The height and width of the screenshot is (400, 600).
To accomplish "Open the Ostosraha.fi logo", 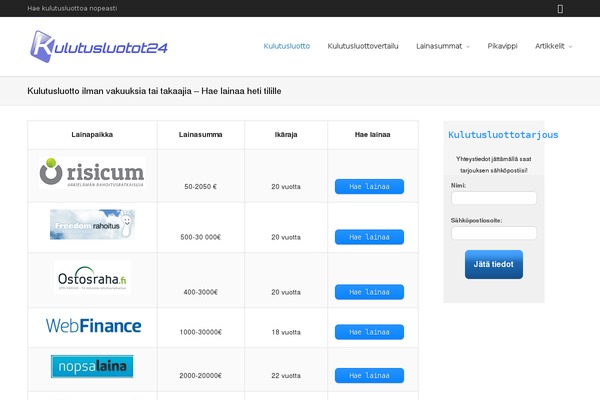I will [x=92, y=278].
